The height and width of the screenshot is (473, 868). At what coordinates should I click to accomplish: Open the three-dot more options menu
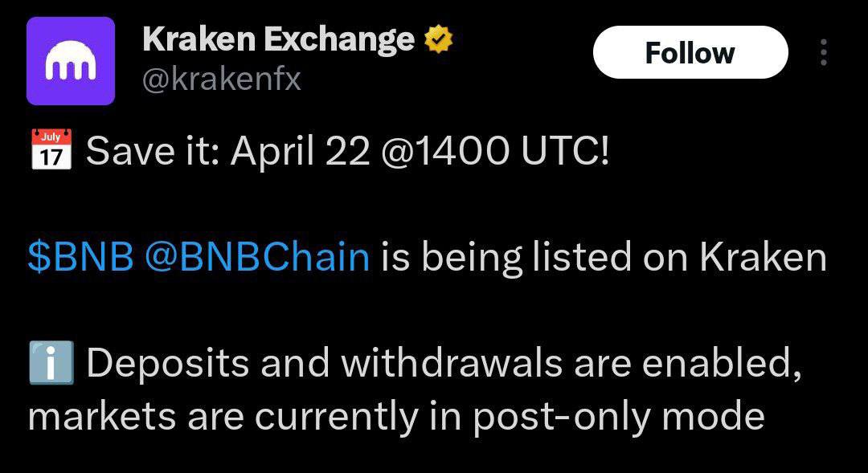tap(824, 52)
